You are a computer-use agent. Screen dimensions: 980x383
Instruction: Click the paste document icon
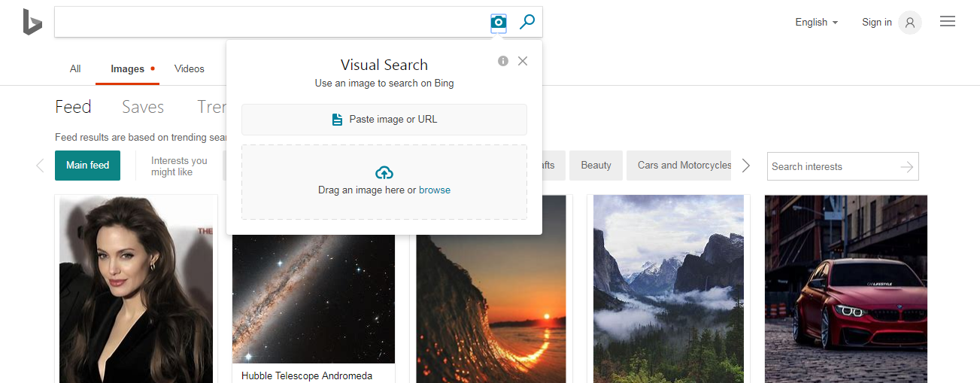[338, 120]
